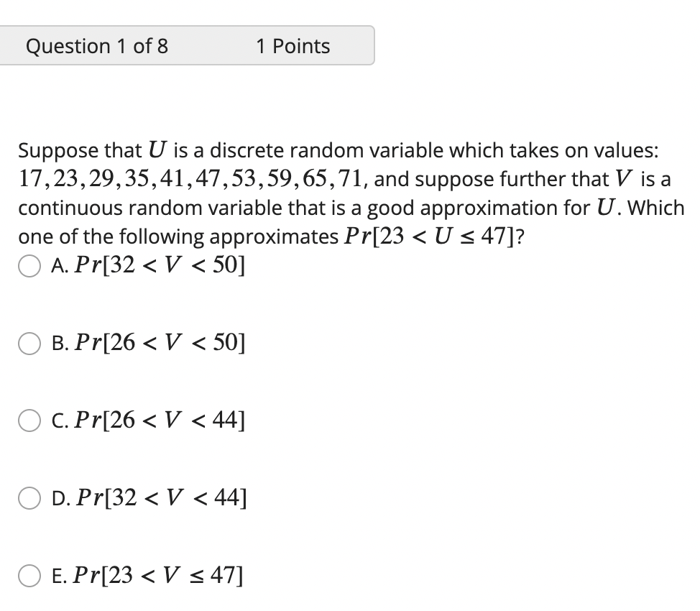Select the label text for option A
Viewport: 700px width, 611px height.
[147, 266]
